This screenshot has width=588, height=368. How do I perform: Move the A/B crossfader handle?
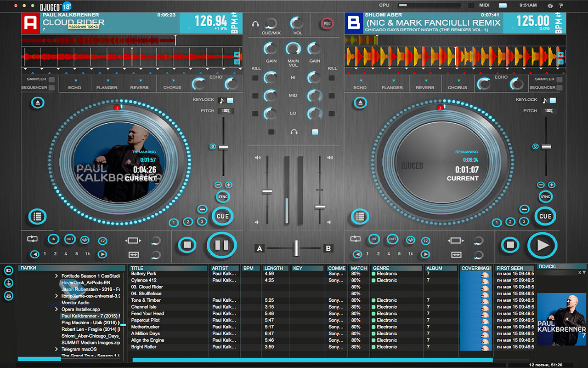click(296, 248)
